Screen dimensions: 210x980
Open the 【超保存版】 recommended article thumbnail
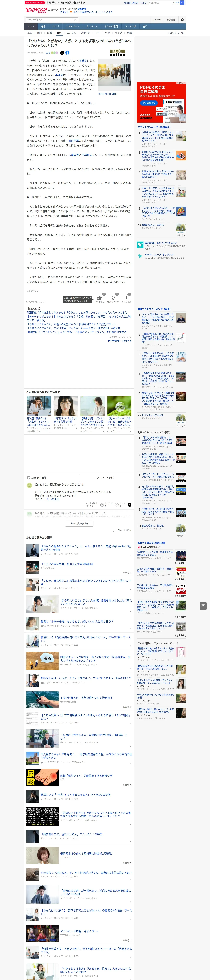tap(93, 406)
